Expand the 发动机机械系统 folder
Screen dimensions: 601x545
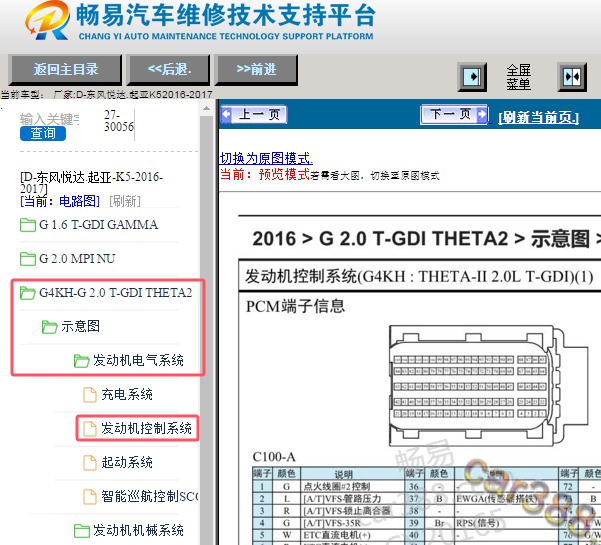coord(138,530)
